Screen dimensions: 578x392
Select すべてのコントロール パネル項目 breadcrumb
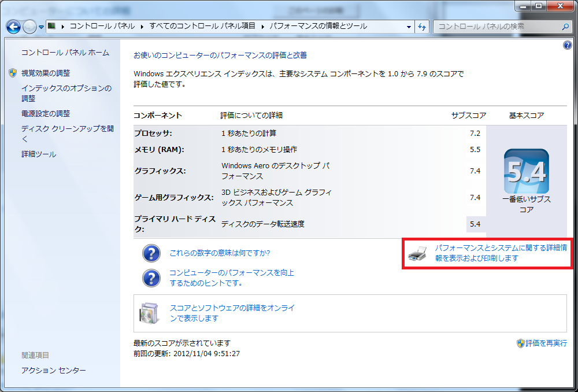point(202,26)
